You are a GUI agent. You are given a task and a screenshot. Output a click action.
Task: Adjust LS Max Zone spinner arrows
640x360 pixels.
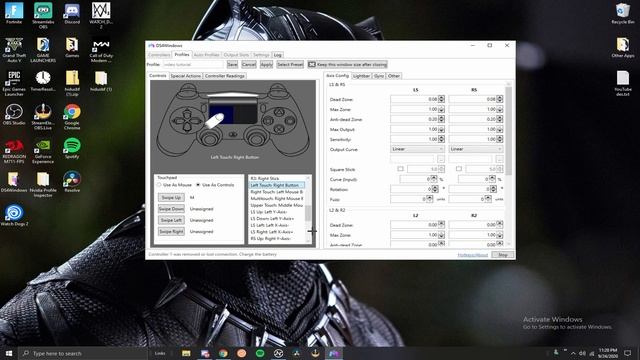point(441,109)
